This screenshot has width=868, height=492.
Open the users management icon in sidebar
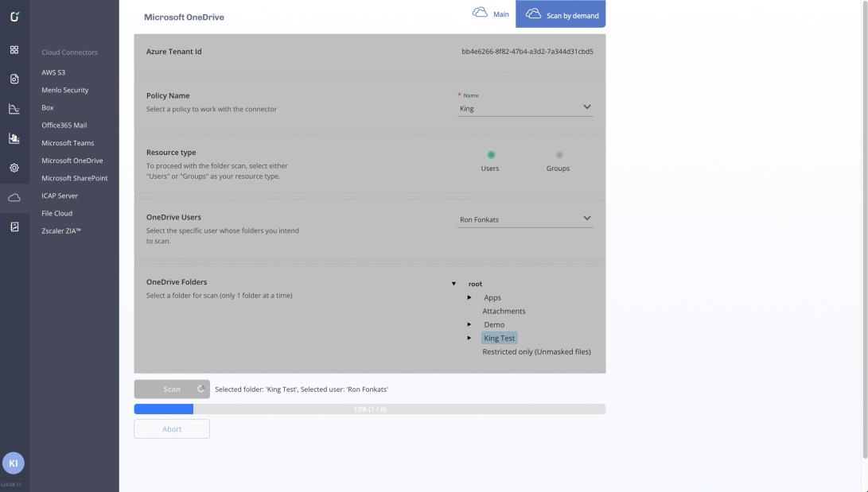[x=14, y=138]
